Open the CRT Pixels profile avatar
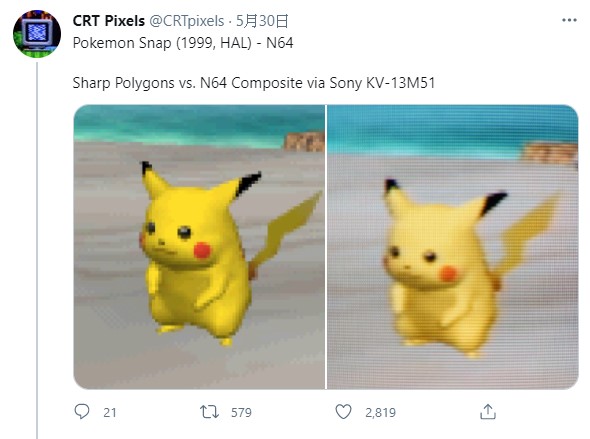The image size is (590, 439). [x=37, y=33]
